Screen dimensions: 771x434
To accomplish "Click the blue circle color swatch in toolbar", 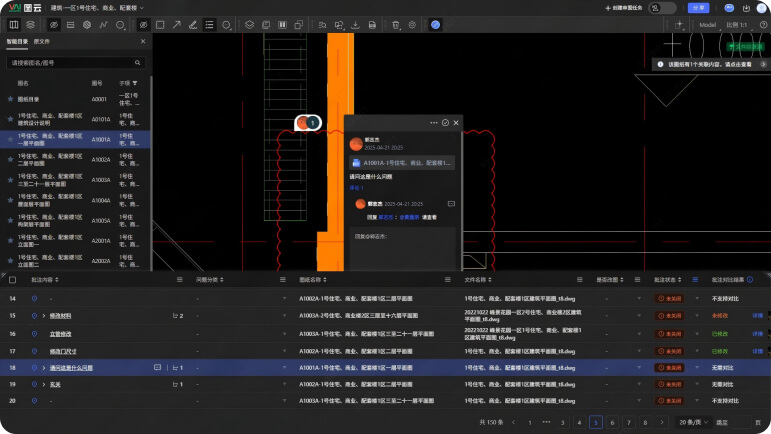I will pos(435,24).
